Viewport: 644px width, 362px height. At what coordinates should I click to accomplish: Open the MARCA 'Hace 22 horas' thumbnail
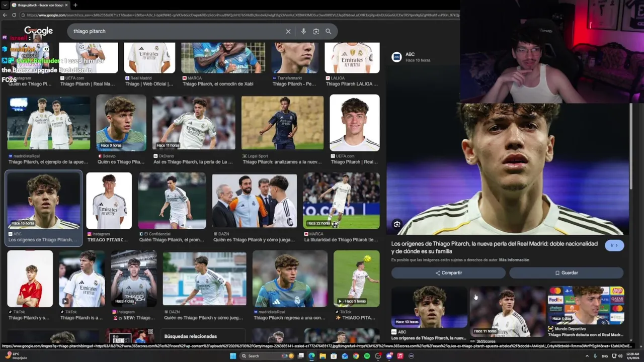coord(342,201)
